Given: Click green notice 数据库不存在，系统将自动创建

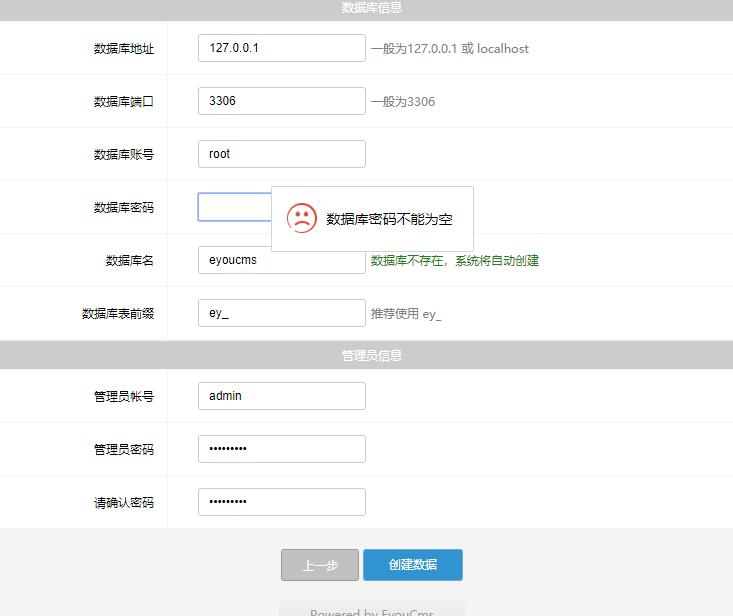Looking at the screenshot, I should [455, 260].
